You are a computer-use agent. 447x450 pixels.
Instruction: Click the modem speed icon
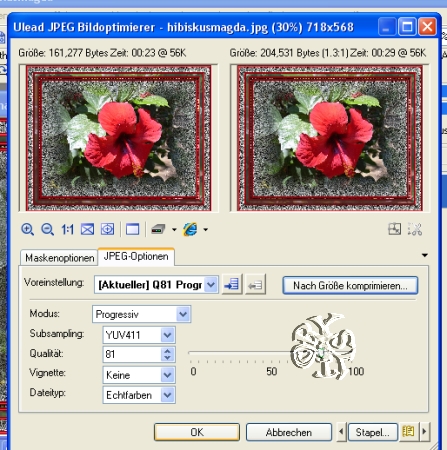pyautogui.click(x=158, y=229)
